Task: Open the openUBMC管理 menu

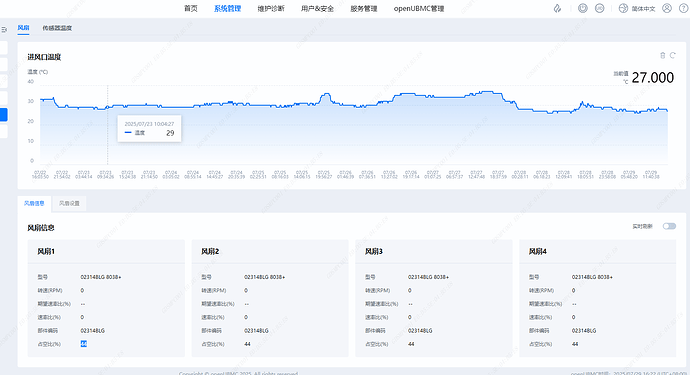Action: click(x=419, y=8)
